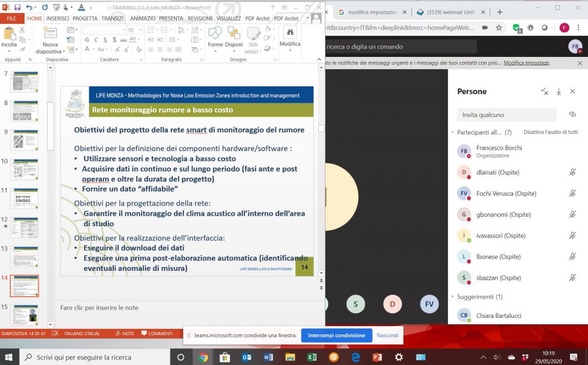Show hidden system tray icons
Image resolution: width=588 pixels, height=365 pixels.
point(484,357)
